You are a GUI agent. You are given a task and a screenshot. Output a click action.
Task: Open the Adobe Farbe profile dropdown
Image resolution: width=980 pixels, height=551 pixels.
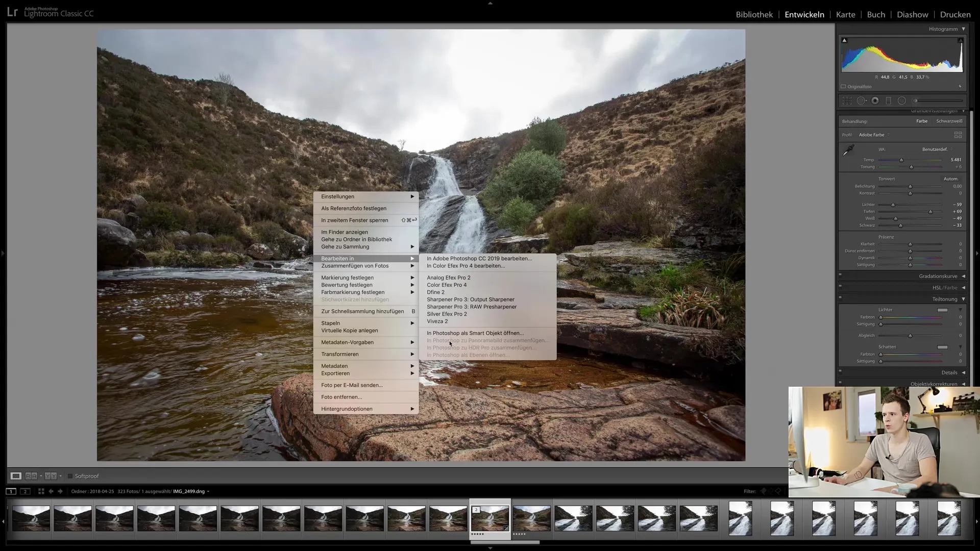point(874,135)
